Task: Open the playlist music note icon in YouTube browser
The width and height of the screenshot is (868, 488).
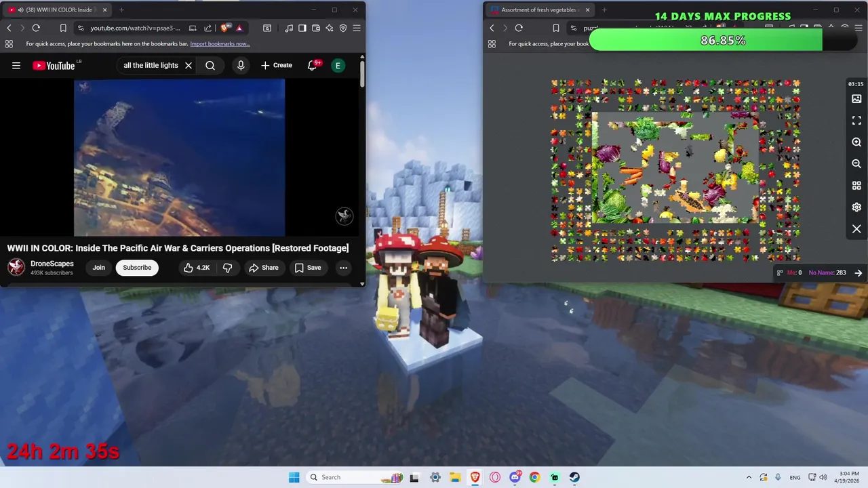Action: pos(290,28)
